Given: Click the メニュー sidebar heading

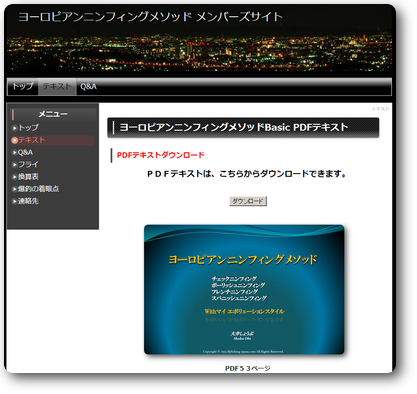Looking at the screenshot, I should [53, 114].
